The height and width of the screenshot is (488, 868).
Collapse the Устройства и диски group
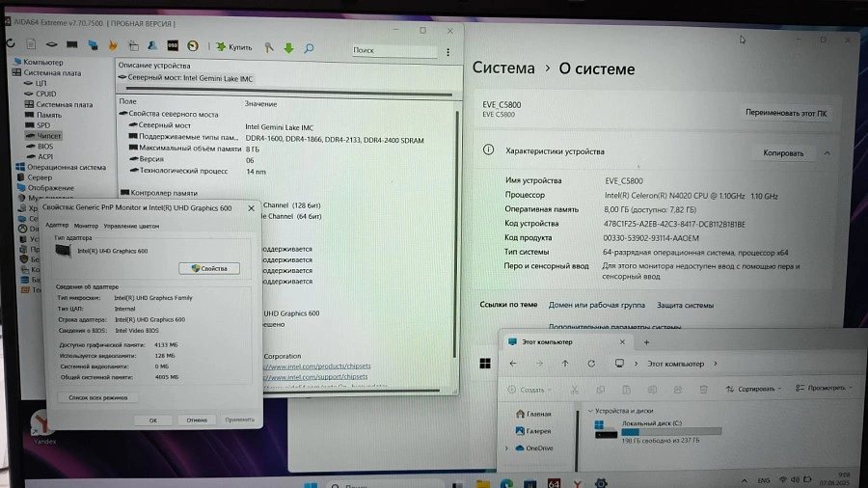tap(590, 411)
